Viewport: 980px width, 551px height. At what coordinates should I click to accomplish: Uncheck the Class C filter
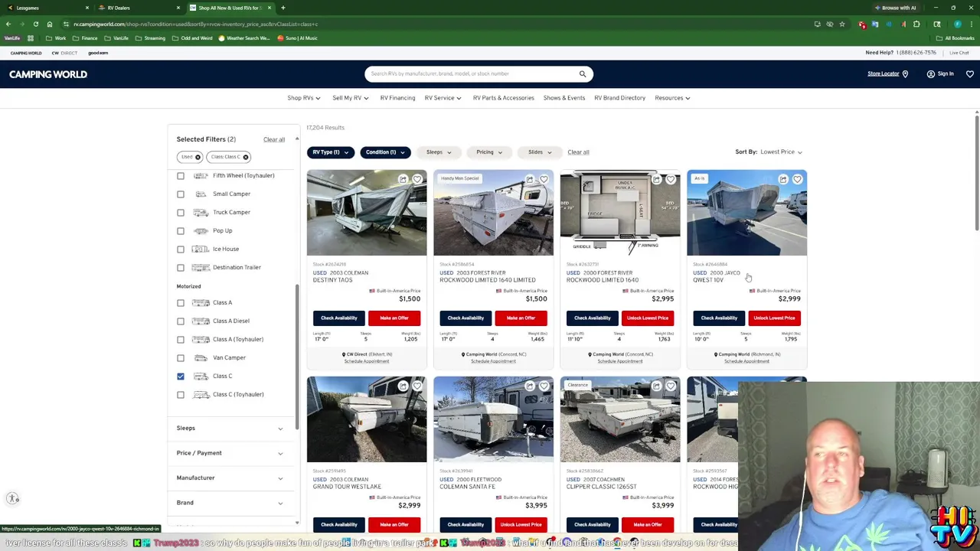coord(181,377)
